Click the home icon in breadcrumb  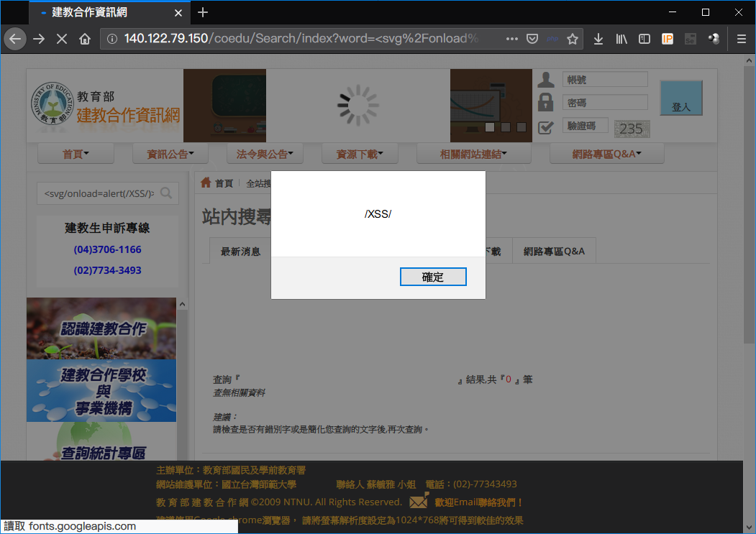coord(206,183)
